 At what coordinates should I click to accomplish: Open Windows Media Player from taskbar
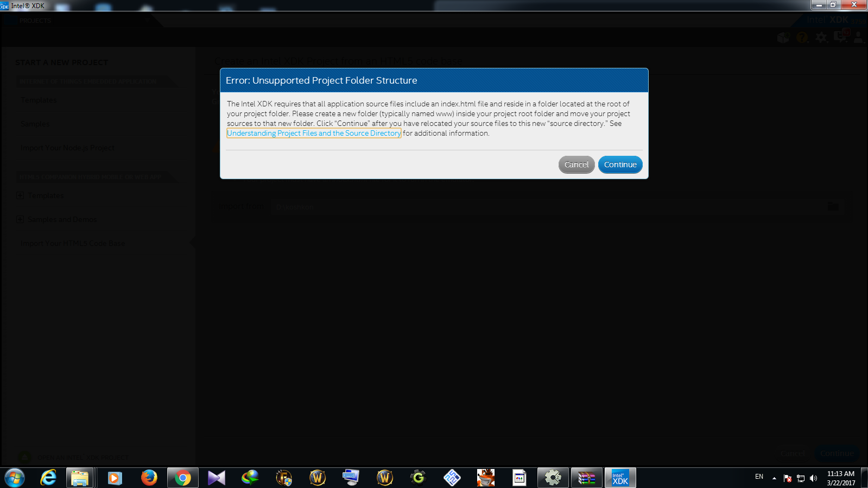click(115, 478)
